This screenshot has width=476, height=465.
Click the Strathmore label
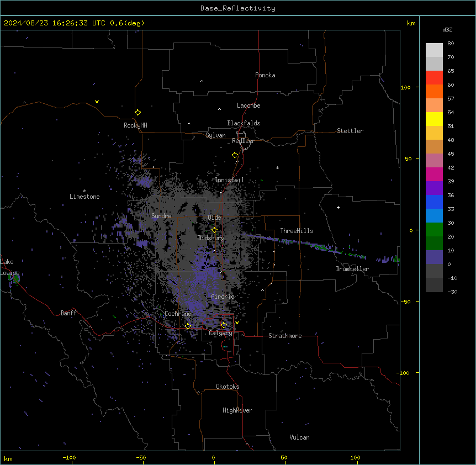click(x=285, y=336)
